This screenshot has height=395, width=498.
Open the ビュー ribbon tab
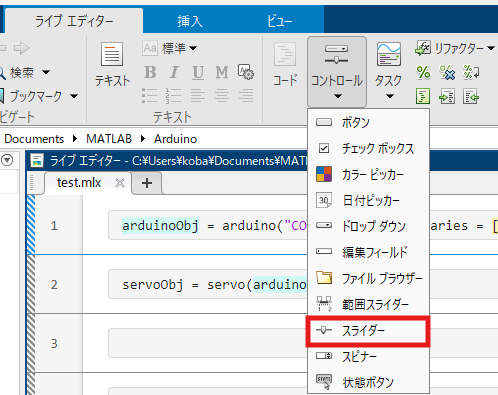pyautogui.click(x=279, y=21)
